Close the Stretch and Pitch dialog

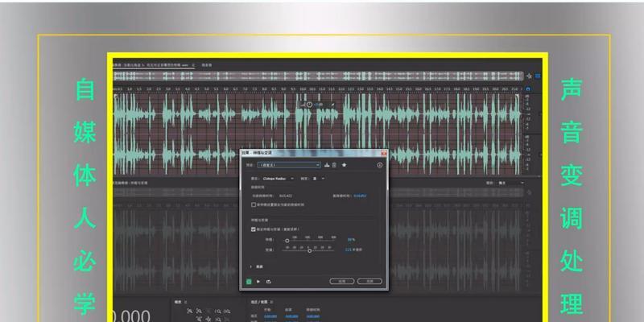[x=384, y=153]
